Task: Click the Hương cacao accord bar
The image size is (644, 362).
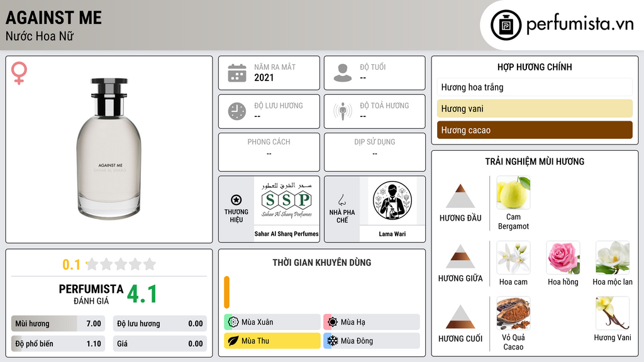Action: (x=535, y=129)
